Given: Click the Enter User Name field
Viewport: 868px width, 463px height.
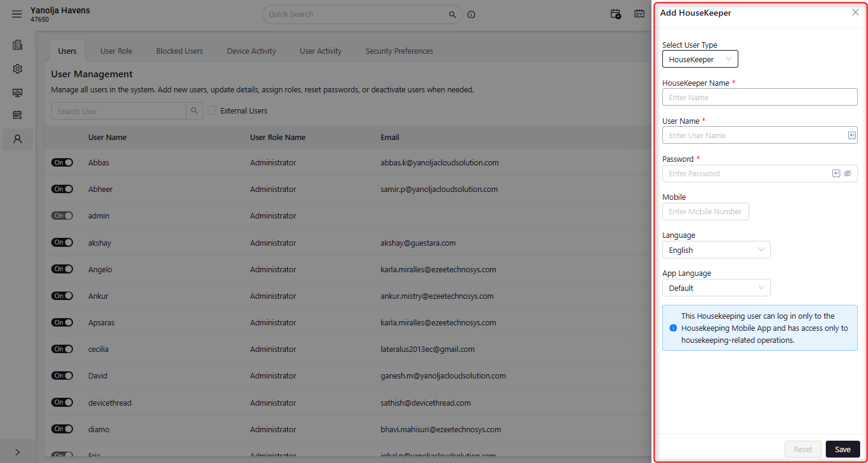Looking at the screenshot, I should coord(759,135).
